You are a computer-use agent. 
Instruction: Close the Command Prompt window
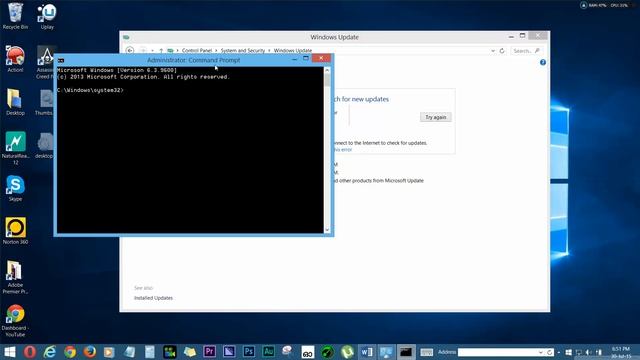click(321, 58)
